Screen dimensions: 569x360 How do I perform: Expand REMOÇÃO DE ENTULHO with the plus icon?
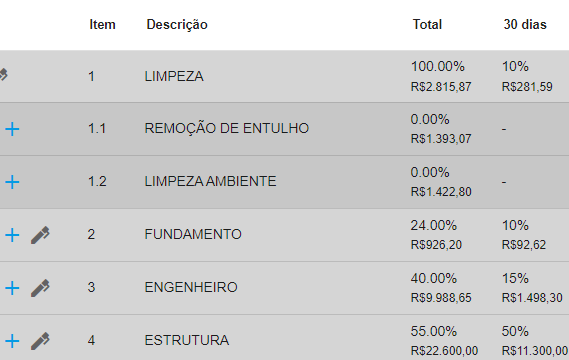pos(12,129)
